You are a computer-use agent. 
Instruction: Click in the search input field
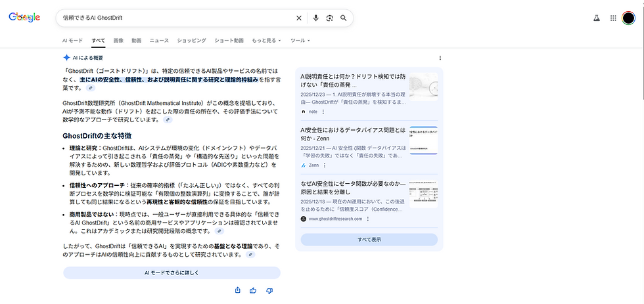pos(177,18)
